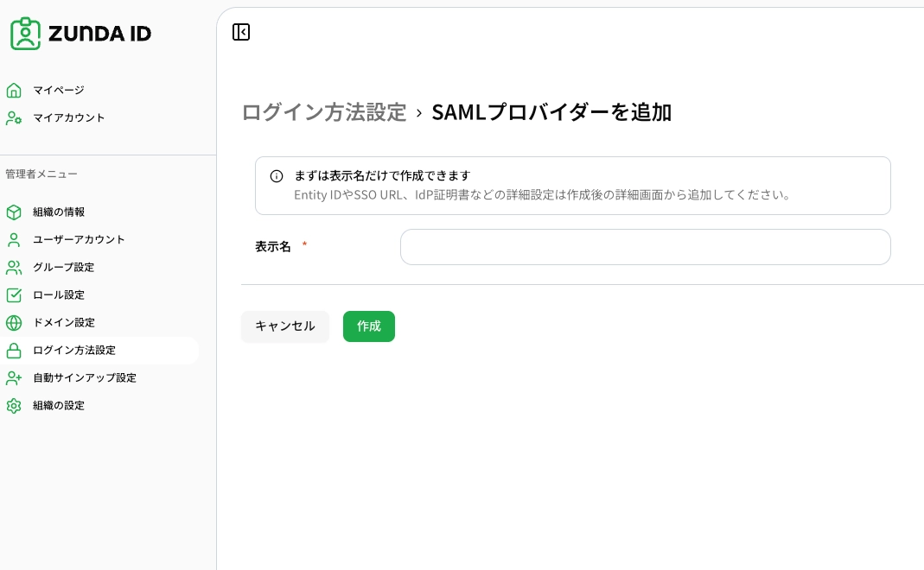Viewport: 924px width, 570px height.
Task: Click the cube icon for 組織の情報
Action: click(14, 212)
